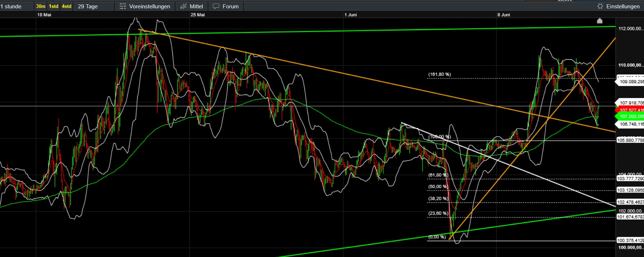Image resolution: width=644 pixels, height=257 pixels.
Task: Click the (61,80 %) Fibonacci level label
Action: click(438, 175)
